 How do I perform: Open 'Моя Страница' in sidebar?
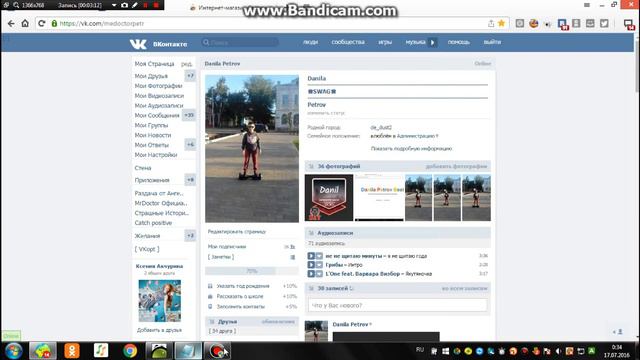click(154, 64)
